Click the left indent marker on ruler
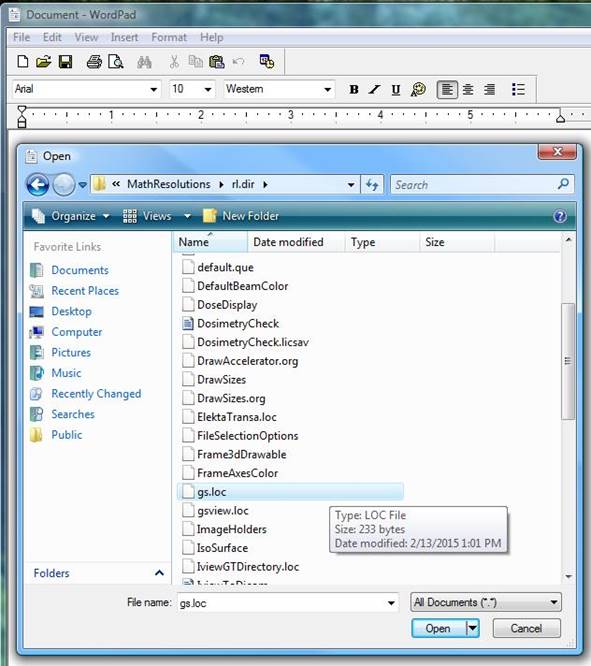This screenshot has width=591, height=666. pos(22,117)
